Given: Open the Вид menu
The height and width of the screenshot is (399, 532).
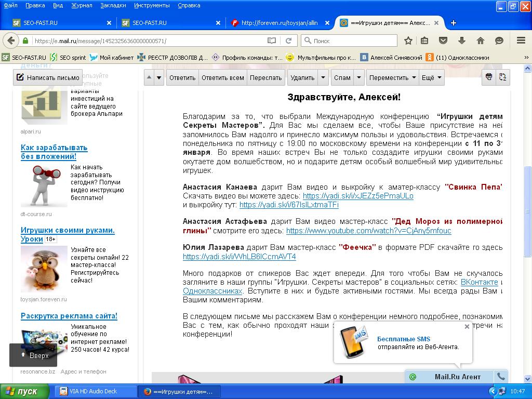Looking at the screenshot, I should 58,5.
